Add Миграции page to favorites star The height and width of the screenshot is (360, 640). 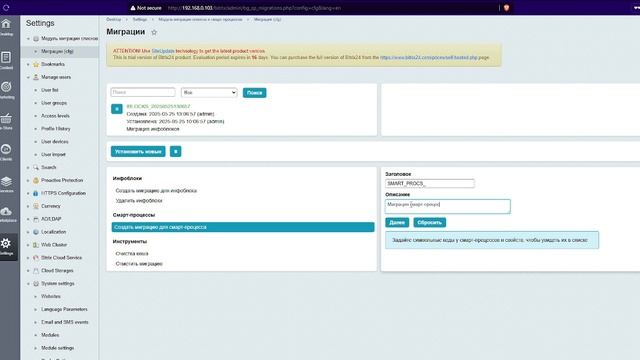click(154, 32)
